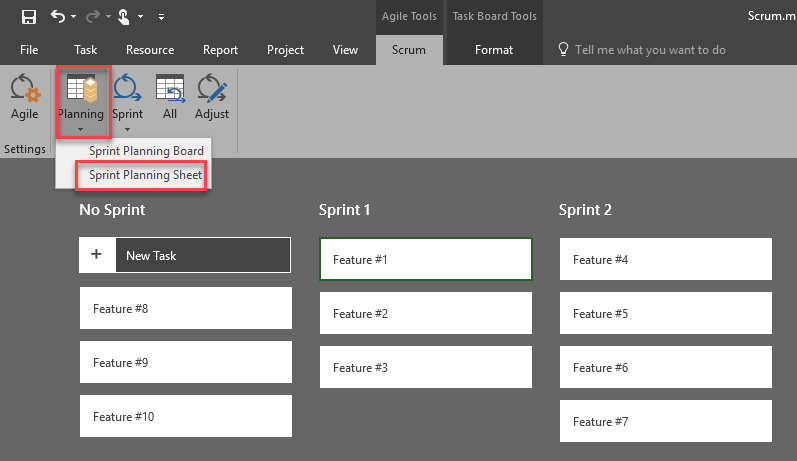797x461 pixels.
Task: Click the Undo arrow icon
Action: (x=58, y=16)
